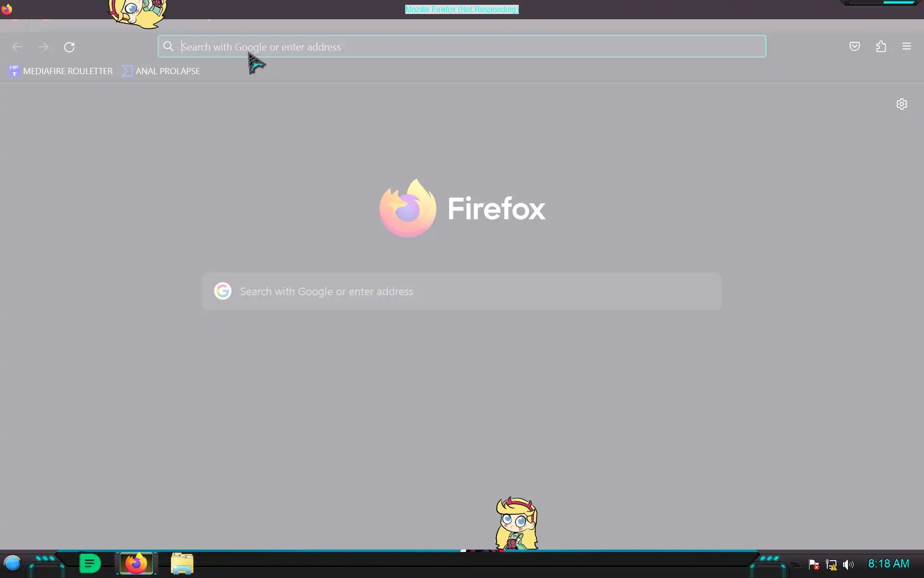Click the second bookmark in bookmarks toolbar
Image resolution: width=924 pixels, height=578 pixels.
pos(161,71)
